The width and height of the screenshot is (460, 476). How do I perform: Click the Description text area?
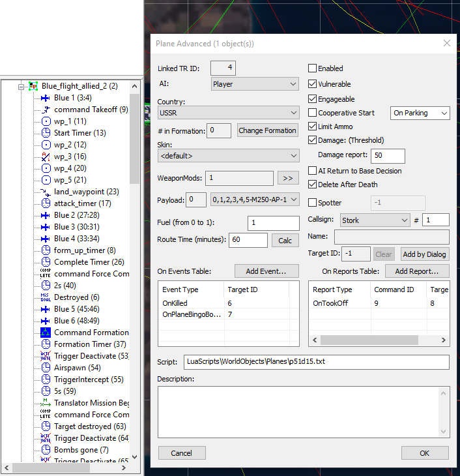coord(304,412)
